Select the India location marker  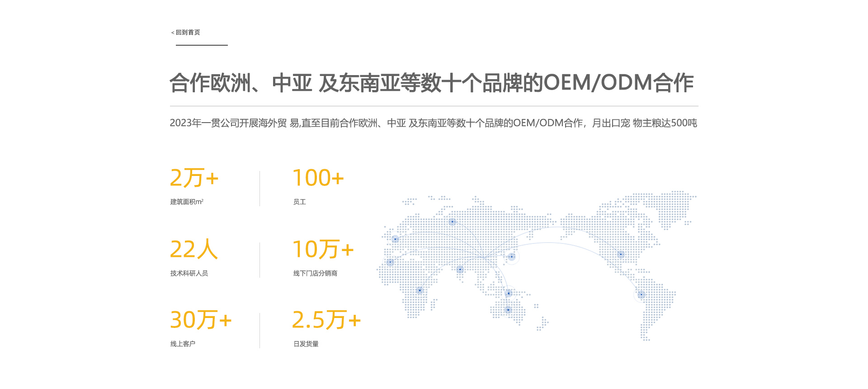click(460, 270)
